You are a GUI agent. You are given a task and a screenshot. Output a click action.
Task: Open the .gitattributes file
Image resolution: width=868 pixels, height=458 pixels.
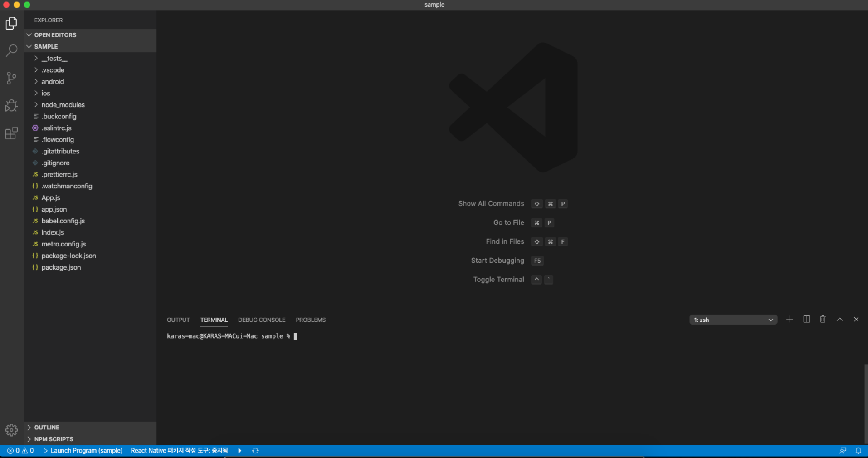(90, 151)
